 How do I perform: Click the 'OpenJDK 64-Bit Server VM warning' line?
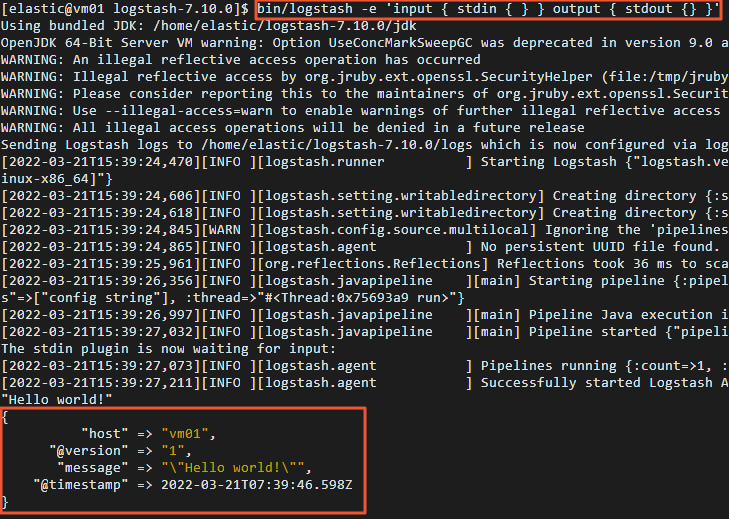364,43
